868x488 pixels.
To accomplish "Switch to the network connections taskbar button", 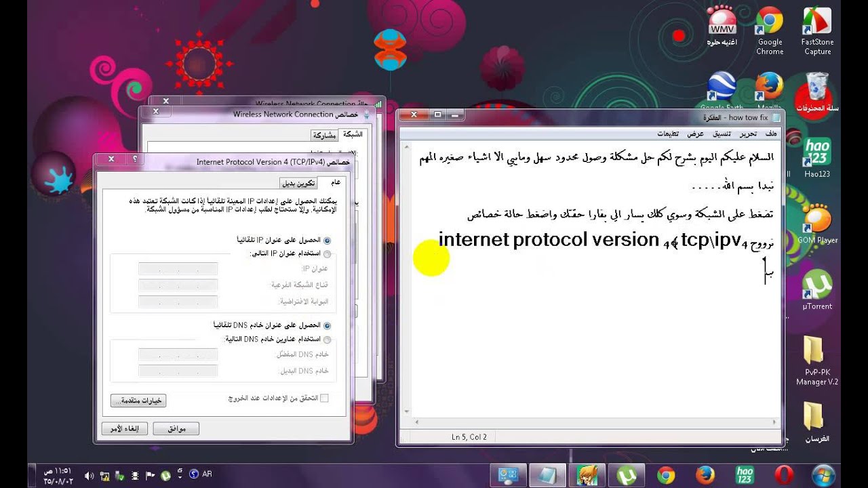I will coord(507,475).
